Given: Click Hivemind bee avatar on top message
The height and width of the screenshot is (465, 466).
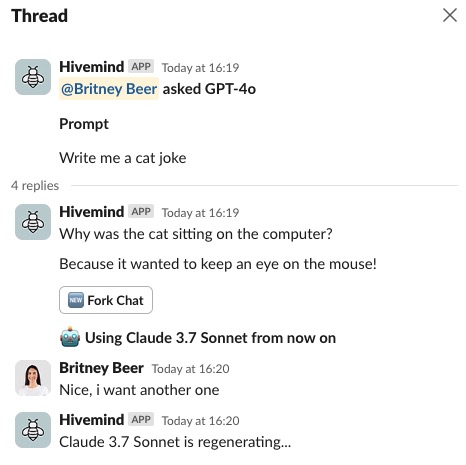Looking at the screenshot, I should click(33, 77).
